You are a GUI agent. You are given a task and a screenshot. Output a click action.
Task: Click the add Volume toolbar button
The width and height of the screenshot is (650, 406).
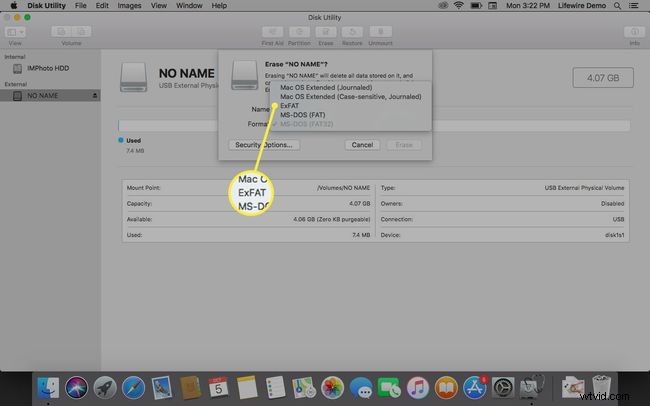[61, 32]
